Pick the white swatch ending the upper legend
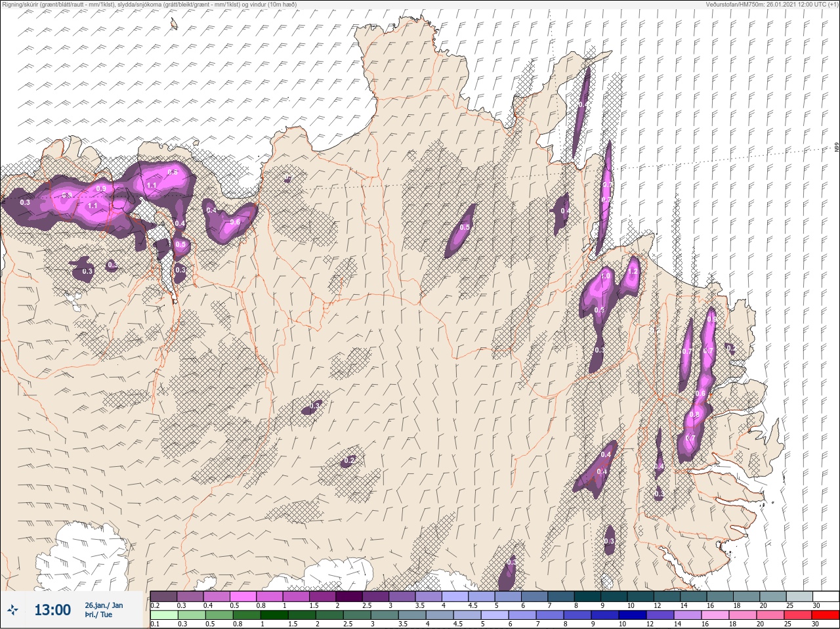Viewport: 840px width, 629px height. tap(826, 596)
